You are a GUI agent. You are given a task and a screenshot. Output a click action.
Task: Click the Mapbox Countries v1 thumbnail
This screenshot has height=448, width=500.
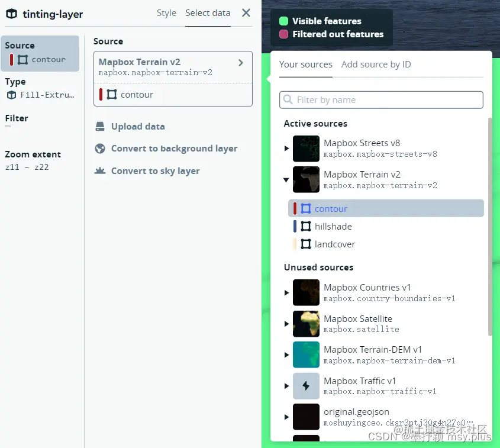pyautogui.click(x=306, y=292)
